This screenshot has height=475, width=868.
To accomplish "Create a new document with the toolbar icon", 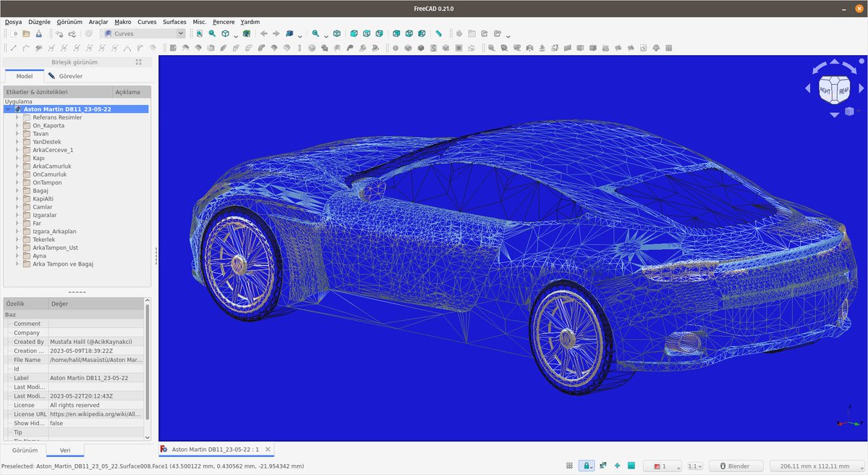I will tap(14, 33).
